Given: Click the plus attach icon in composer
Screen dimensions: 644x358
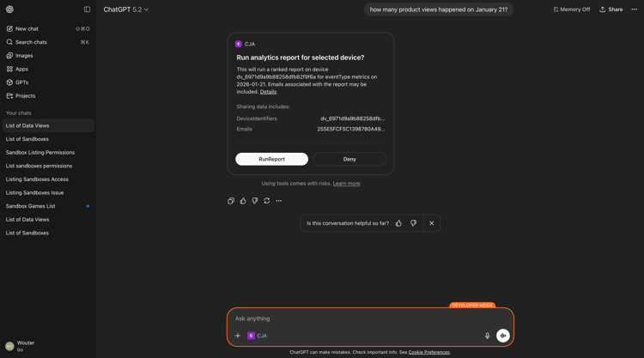Looking at the screenshot, I should pyautogui.click(x=237, y=336).
